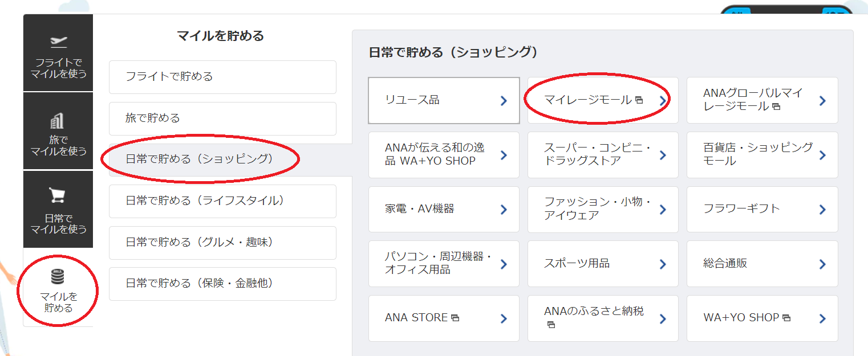
Task: Select 旅で貯める menu item
Action: click(x=222, y=118)
